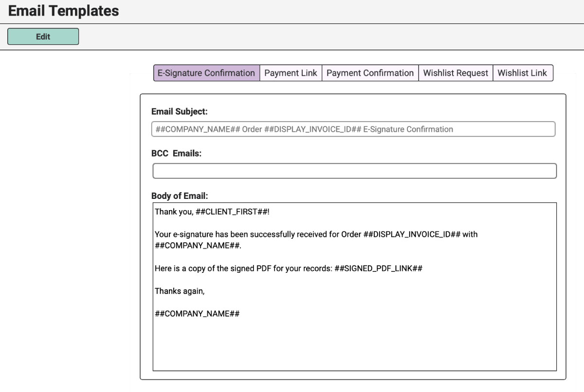584x392 pixels.
Task: Focus the Email Subject field
Action: pos(353,129)
